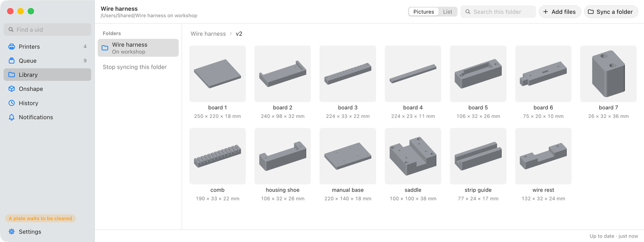Click the 'wire rest' name label

pyautogui.click(x=543, y=190)
